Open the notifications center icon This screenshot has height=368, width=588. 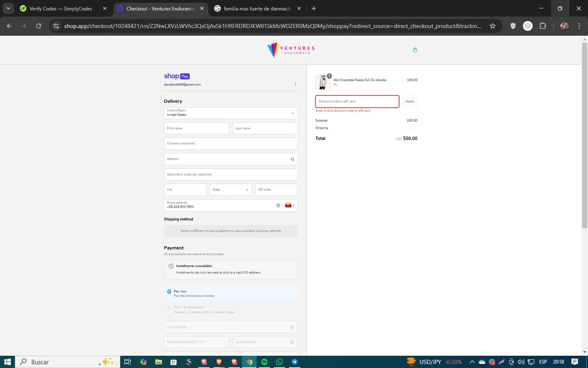pyautogui.click(x=575, y=362)
